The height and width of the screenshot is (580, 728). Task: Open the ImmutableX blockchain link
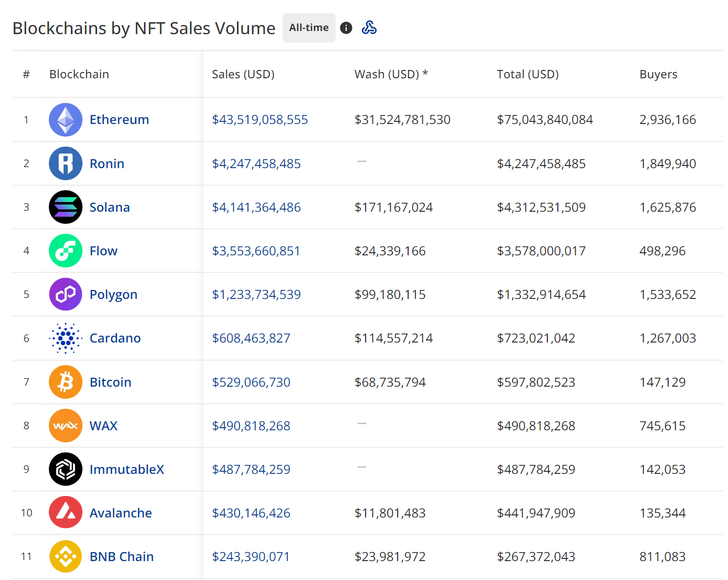tap(127, 469)
